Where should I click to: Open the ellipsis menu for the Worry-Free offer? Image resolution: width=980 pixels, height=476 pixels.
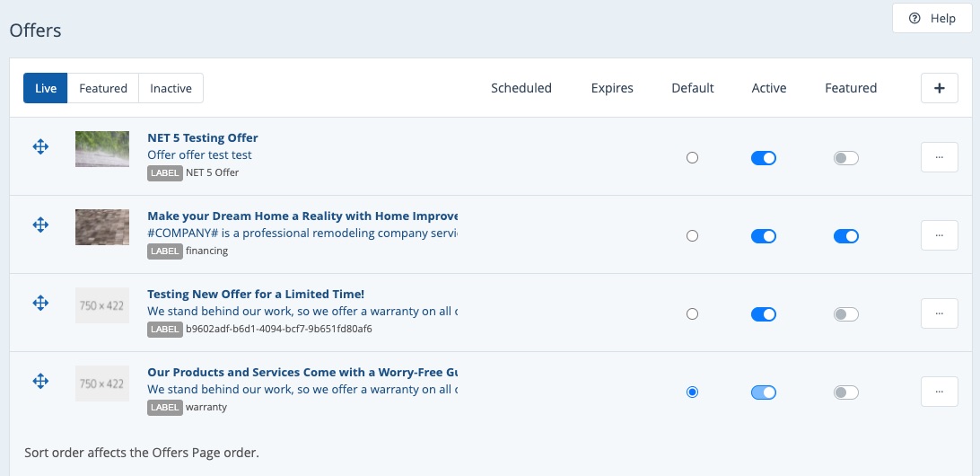click(939, 392)
